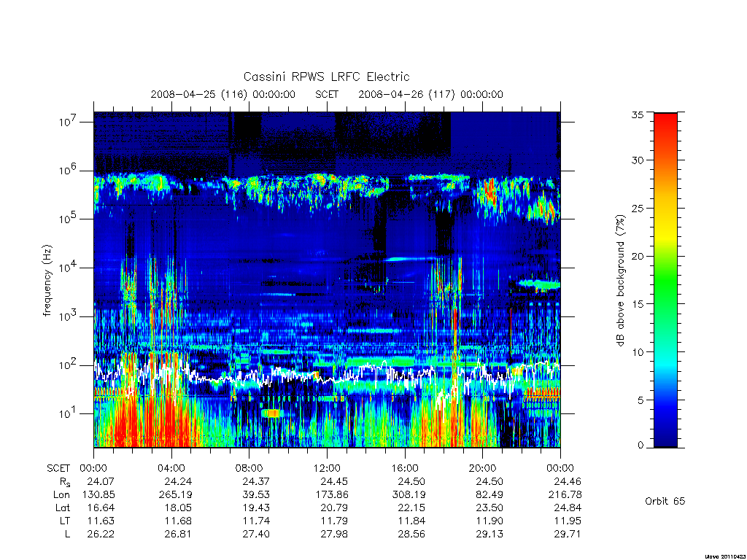Select the 04:00 SCET time label
Image resolution: width=747 pixels, height=560 pixels.
click(x=171, y=468)
